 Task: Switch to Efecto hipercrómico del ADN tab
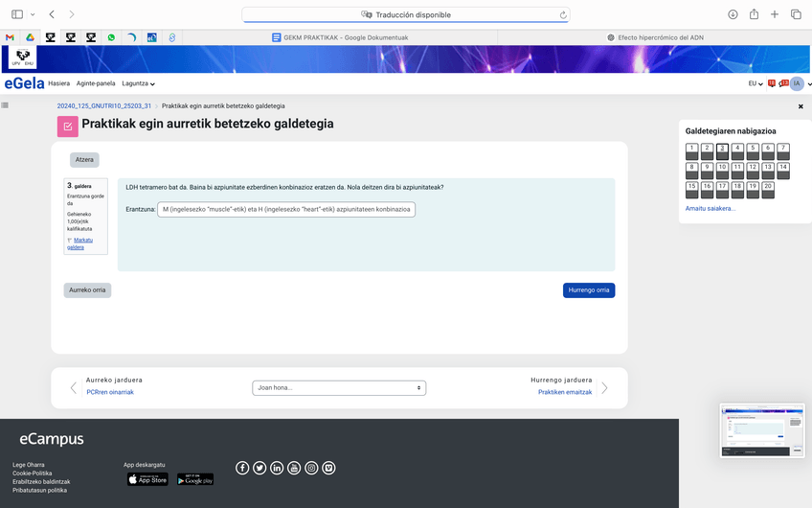click(x=655, y=37)
